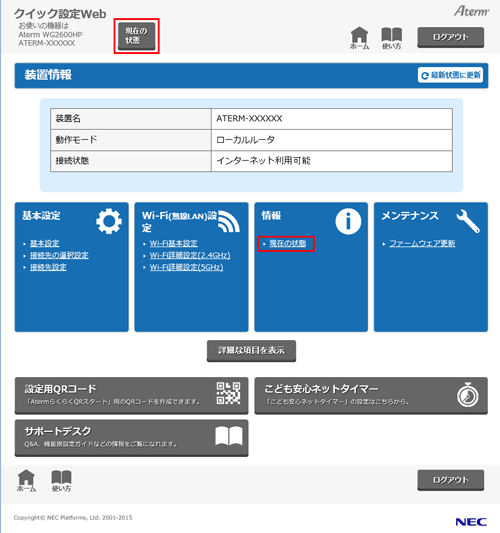Open the 設定用QRコード tile

pyautogui.click(x=132, y=395)
